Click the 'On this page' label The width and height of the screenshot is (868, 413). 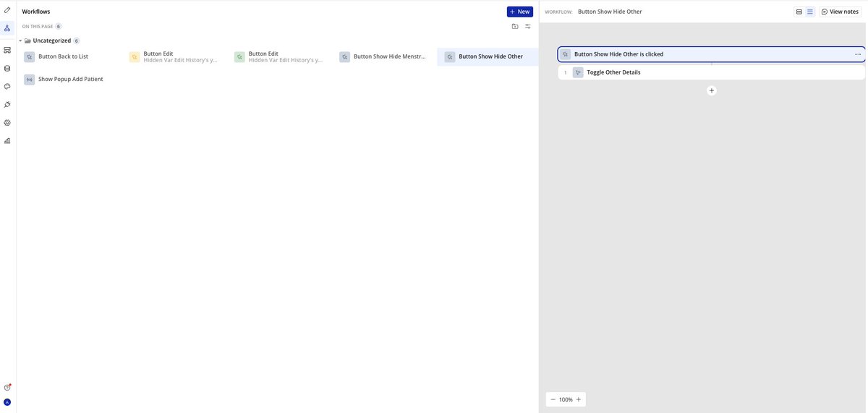[x=38, y=26]
